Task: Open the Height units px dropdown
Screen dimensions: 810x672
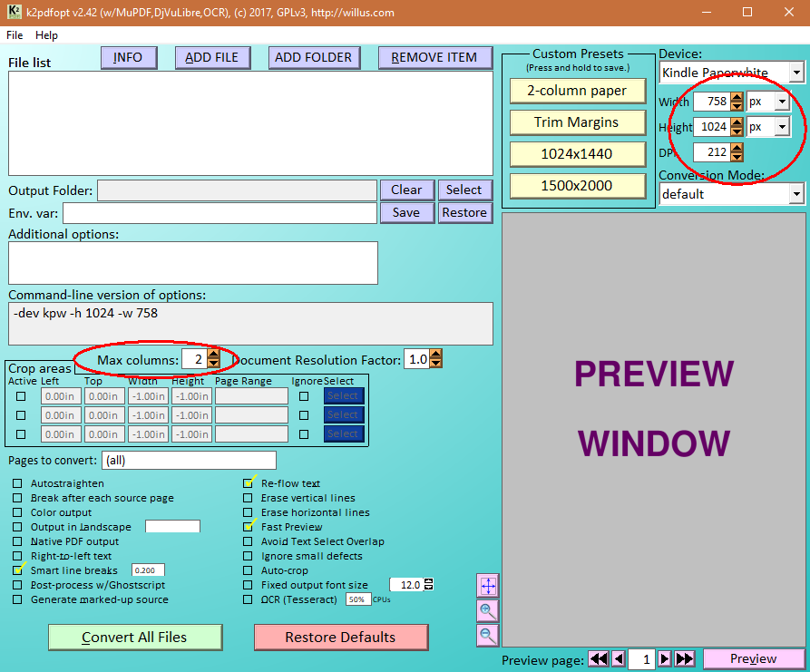Action: [768, 127]
